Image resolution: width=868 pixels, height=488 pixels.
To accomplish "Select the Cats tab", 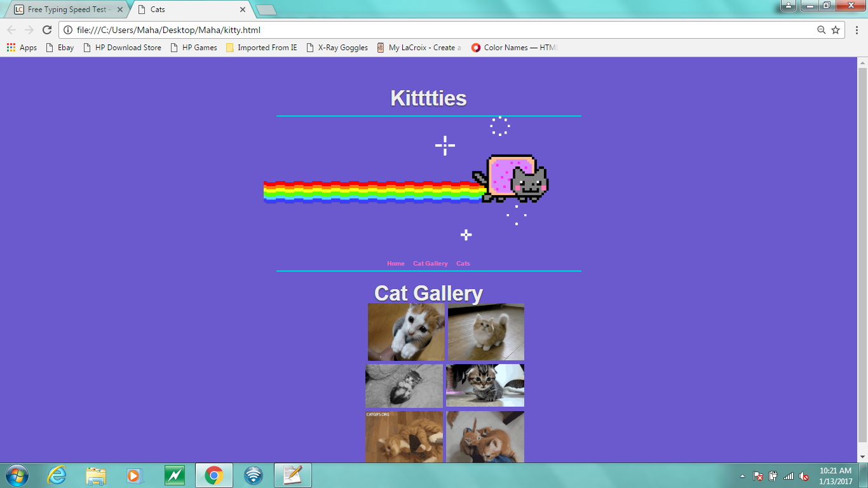I will click(x=191, y=10).
